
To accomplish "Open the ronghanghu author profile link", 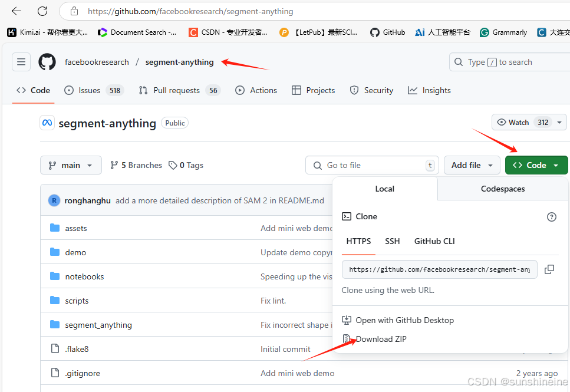I will tap(88, 201).
